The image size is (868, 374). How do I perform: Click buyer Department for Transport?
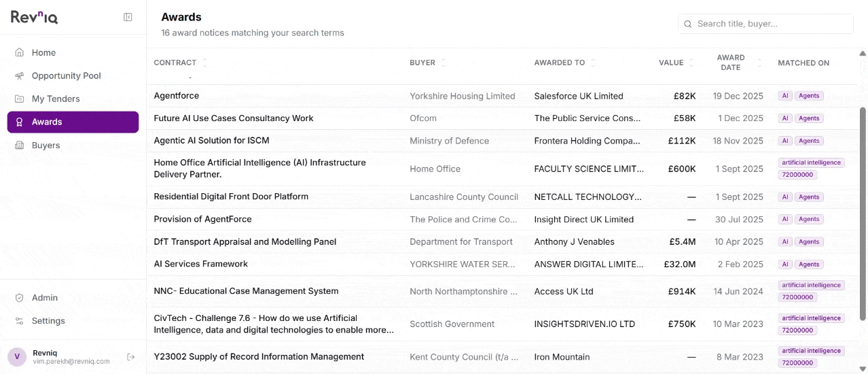[x=461, y=241]
